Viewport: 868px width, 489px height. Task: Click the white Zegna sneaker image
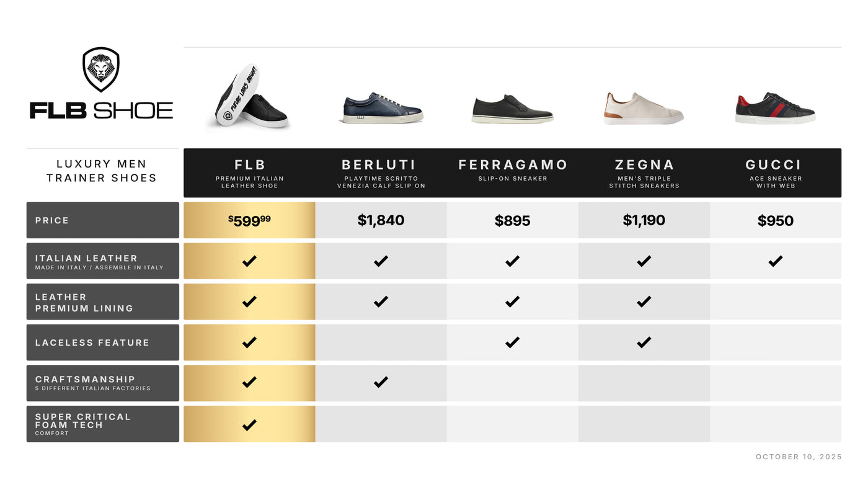coord(644,108)
